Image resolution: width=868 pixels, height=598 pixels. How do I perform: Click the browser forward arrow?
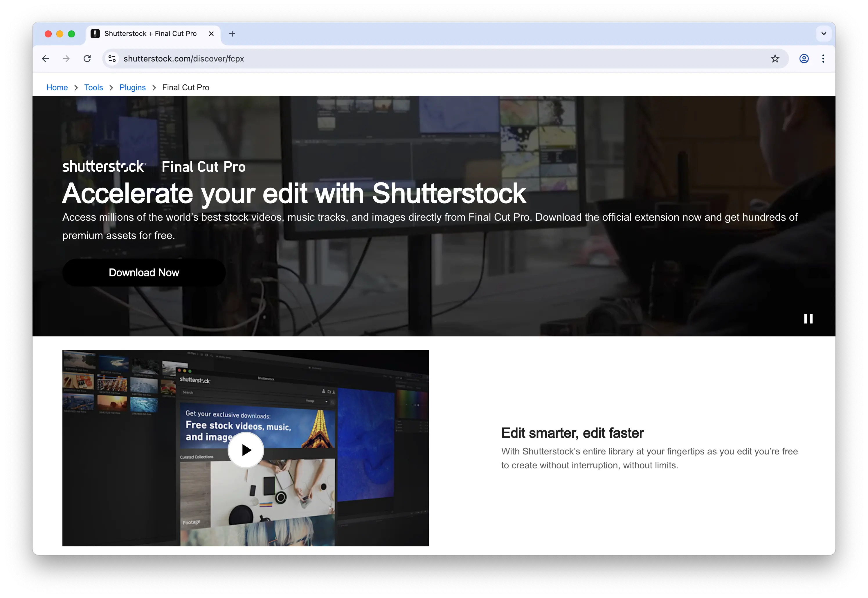coord(66,59)
